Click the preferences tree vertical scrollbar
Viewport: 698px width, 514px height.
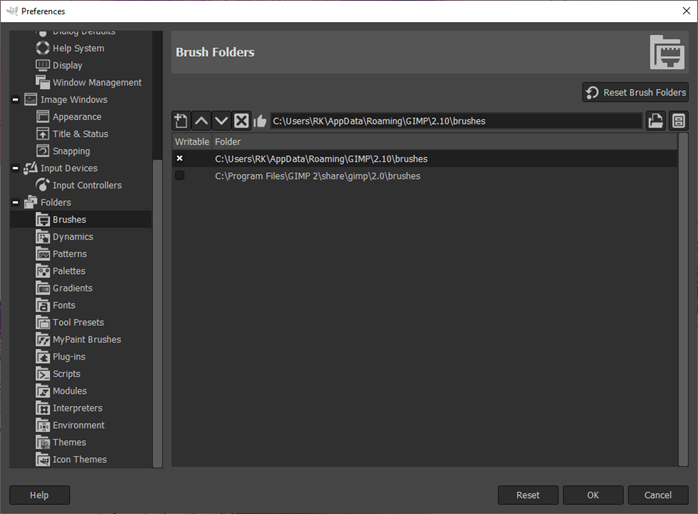tap(158, 313)
